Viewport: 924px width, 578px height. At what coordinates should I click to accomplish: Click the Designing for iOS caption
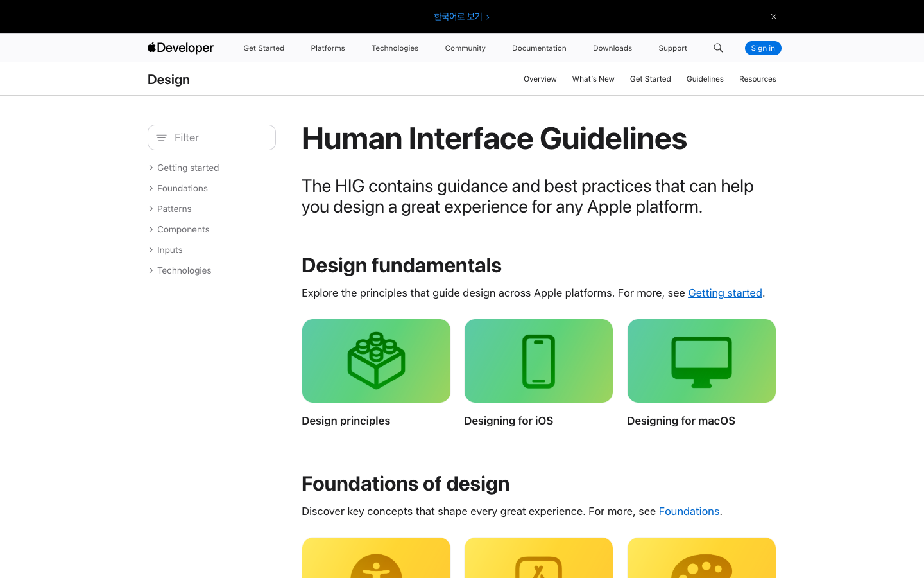coord(509,421)
